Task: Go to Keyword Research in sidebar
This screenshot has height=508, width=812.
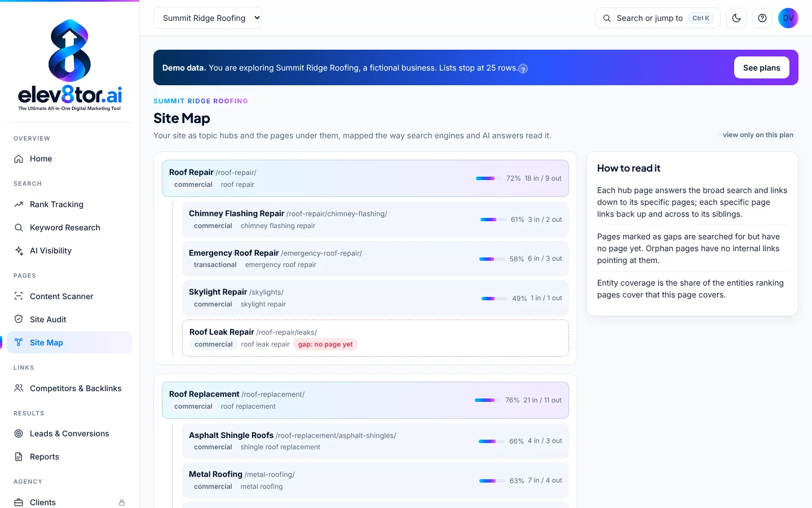Action: (69, 227)
